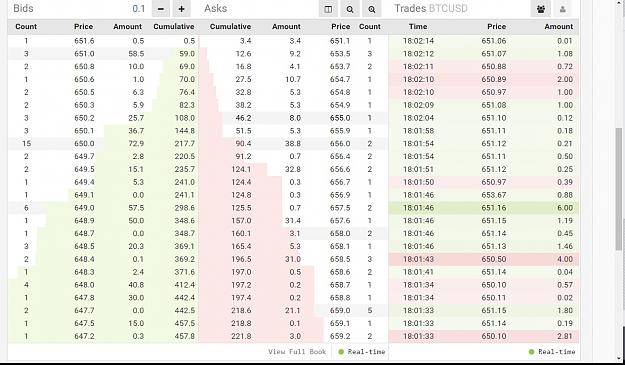Click the Bids Cumulative column header

coord(173,27)
